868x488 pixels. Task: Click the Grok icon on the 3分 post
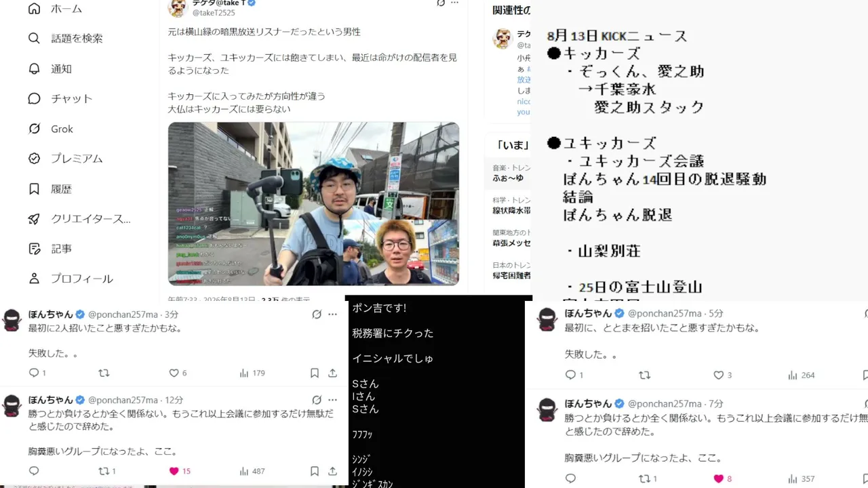(317, 314)
